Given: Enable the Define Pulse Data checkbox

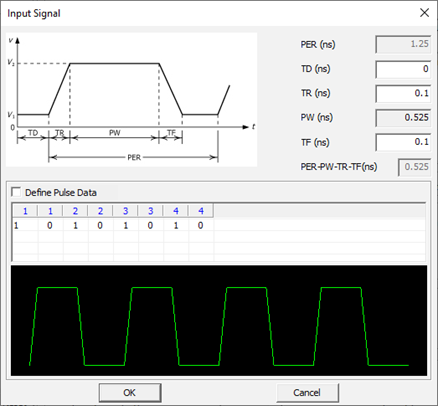Looking at the screenshot, I should [x=16, y=192].
